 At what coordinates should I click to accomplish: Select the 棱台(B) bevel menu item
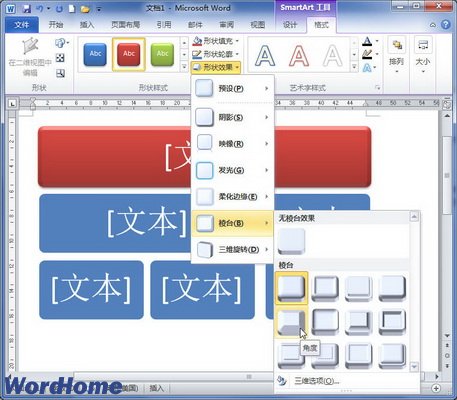pyautogui.click(x=232, y=223)
